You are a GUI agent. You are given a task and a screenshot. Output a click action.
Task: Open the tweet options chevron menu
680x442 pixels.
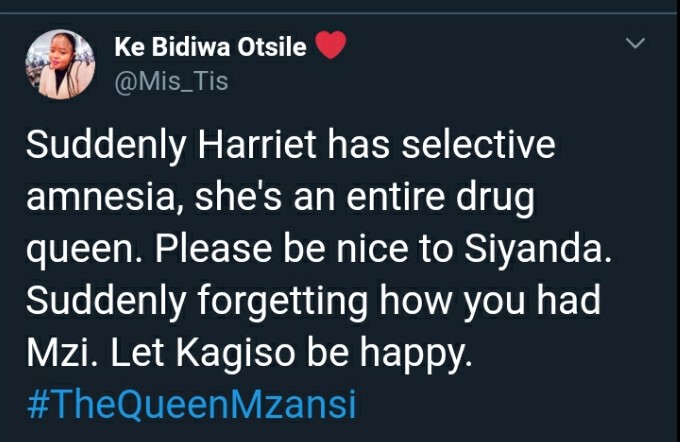pyautogui.click(x=635, y=43)
